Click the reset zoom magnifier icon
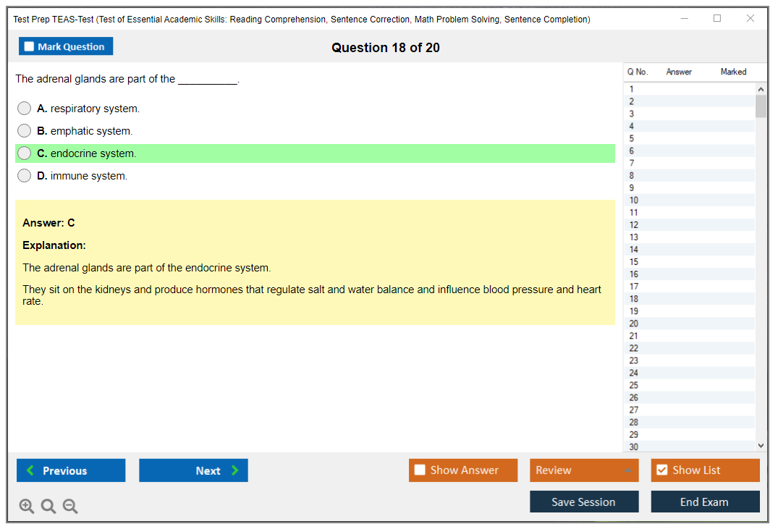 pyautogui.click(x=48, y=507)
